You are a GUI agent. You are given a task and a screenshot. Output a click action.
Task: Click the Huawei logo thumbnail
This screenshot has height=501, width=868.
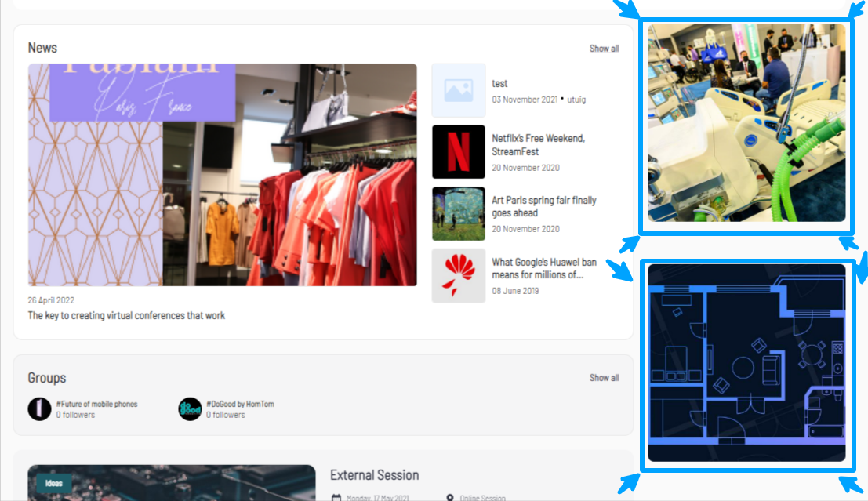pyautogui.click(x=459, y=276)
